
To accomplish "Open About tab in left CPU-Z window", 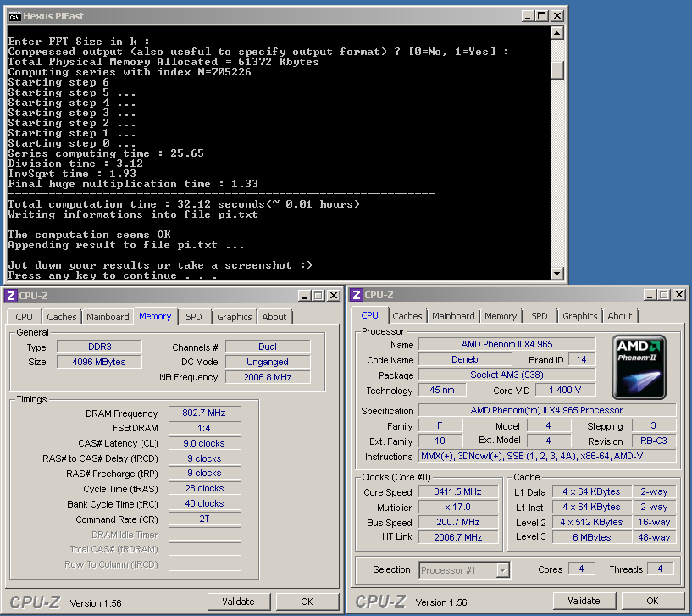I will tap(274, 317).
